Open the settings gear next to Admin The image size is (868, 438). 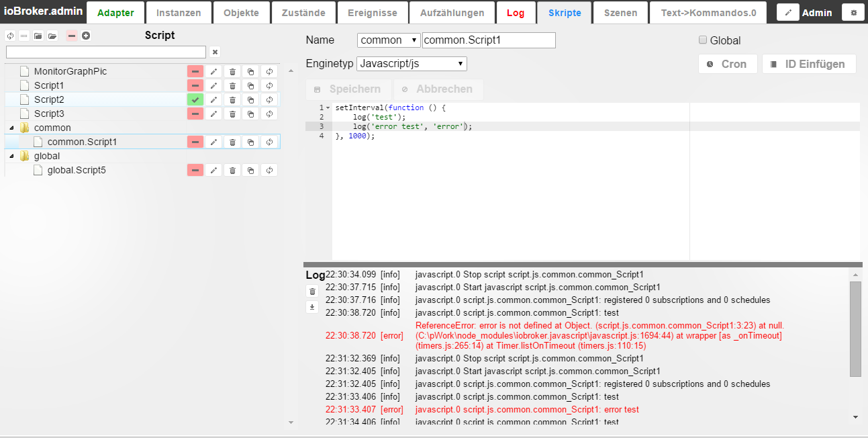tap(853, 12)
